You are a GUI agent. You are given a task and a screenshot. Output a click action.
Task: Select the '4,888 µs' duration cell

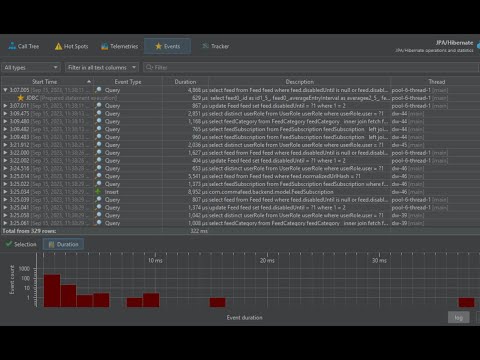pos(198,90)
